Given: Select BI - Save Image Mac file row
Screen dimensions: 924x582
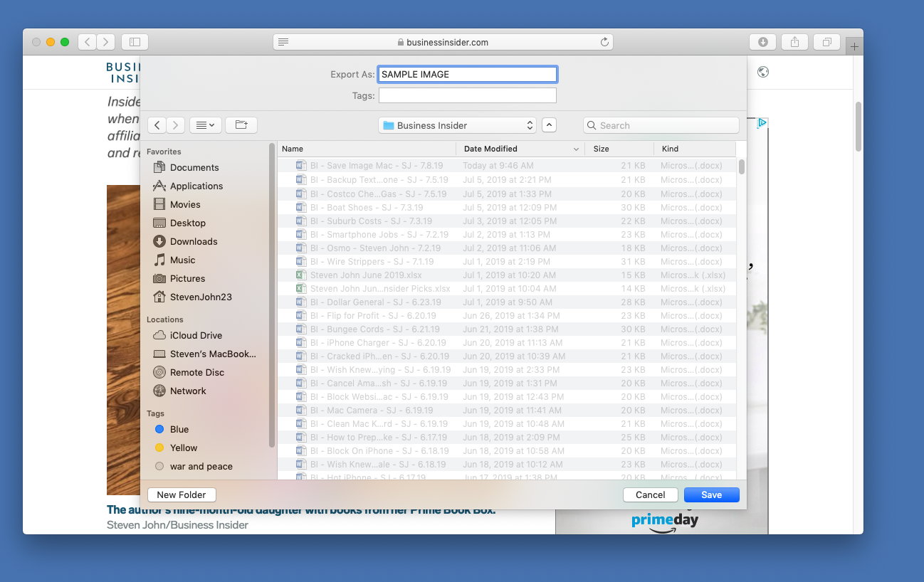Looking at the screenshot, I should tap(507, 166).
